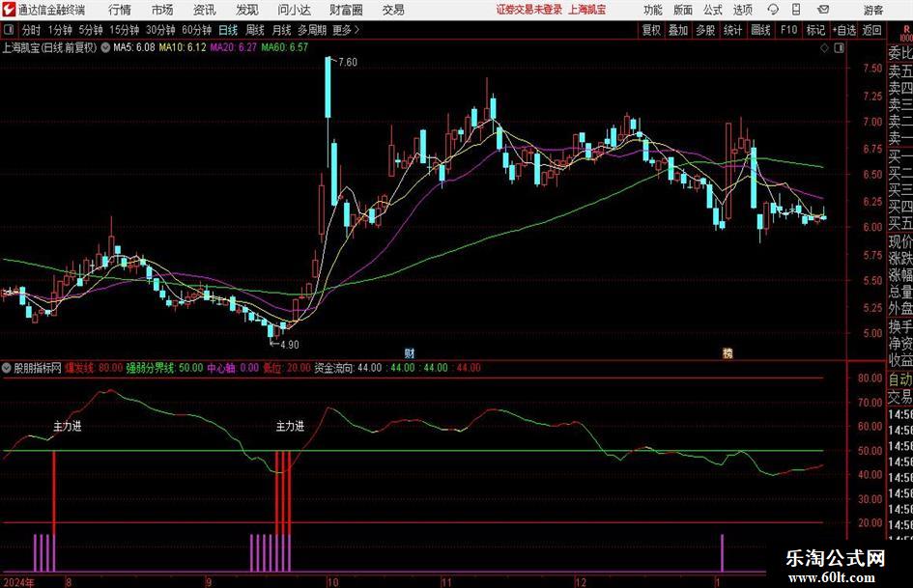Click the 标记 mark toolbar button

(815, 30)
